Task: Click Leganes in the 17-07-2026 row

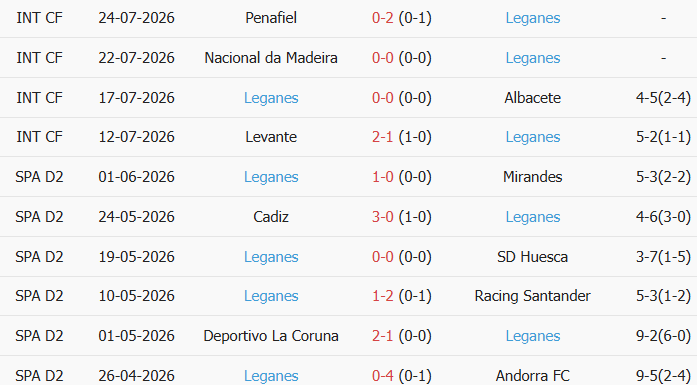Action: (x=271, y=98)
